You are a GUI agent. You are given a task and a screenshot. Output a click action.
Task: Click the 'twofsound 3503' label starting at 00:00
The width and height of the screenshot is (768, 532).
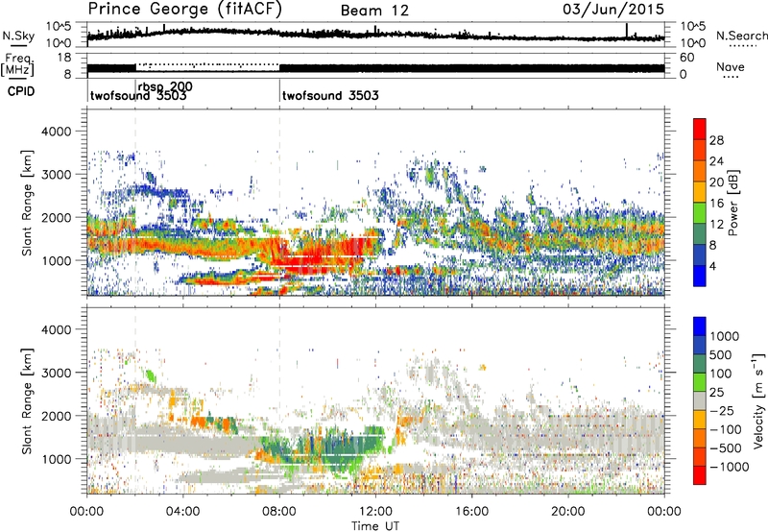pos(138,96)
